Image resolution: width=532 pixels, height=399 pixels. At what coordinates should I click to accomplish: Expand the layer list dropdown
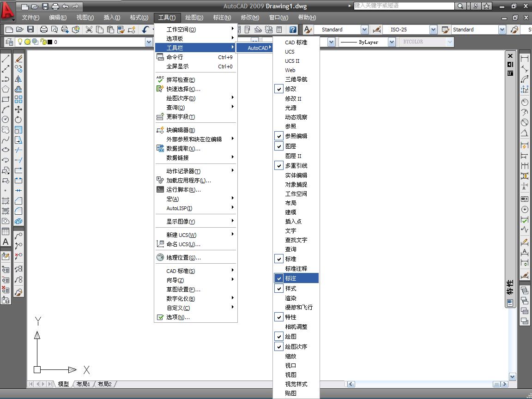[149, 42]
